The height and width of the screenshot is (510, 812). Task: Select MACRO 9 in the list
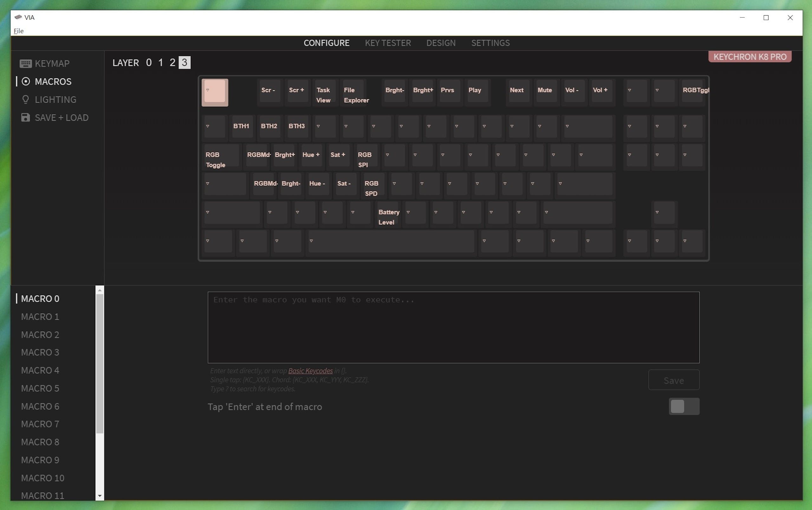(x=40, y=460)
